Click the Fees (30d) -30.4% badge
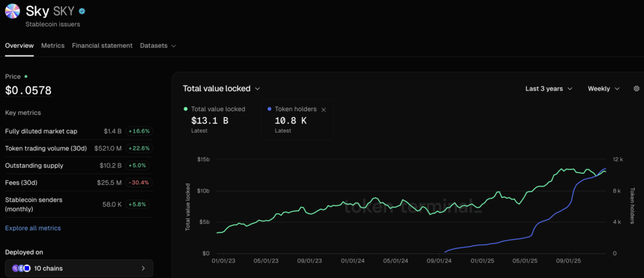644x278 pixels. pos(139,182)
